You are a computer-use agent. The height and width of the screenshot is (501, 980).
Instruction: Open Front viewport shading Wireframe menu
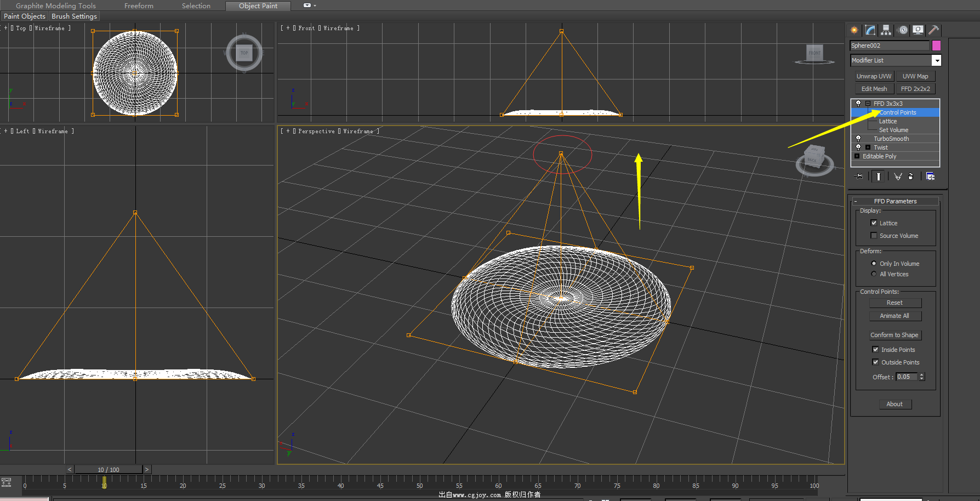[338, 28]
